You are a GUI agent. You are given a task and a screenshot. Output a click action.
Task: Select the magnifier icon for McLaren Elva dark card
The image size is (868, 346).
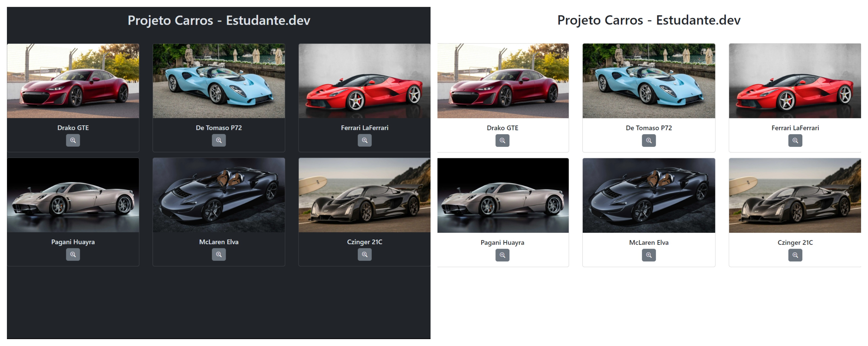coord(219,255)
